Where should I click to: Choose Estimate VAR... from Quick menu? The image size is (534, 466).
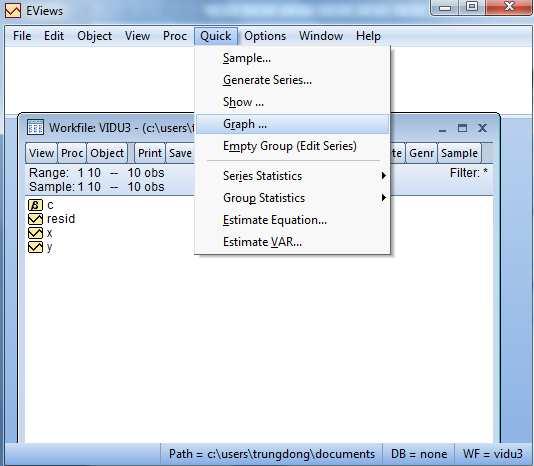pyautogui.click(x=292, y=242)
